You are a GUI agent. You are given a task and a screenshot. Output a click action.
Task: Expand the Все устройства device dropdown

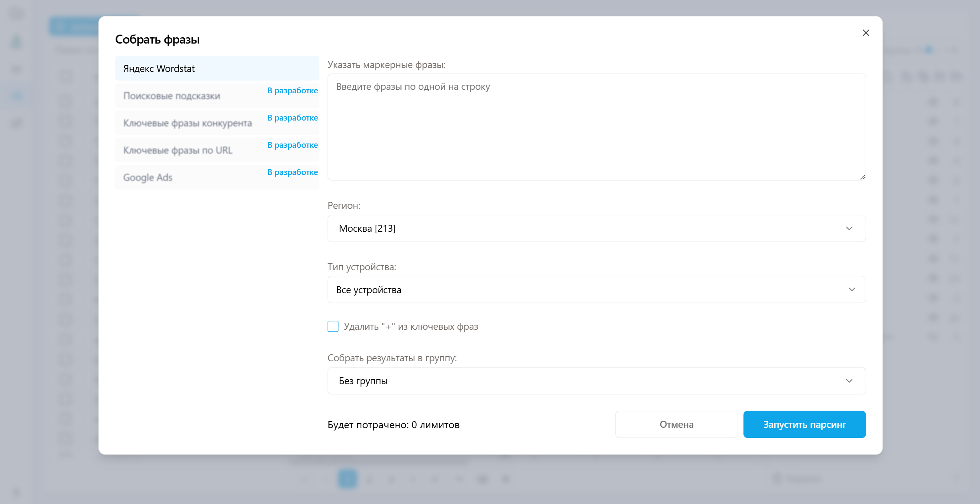[x=584, y=290]
